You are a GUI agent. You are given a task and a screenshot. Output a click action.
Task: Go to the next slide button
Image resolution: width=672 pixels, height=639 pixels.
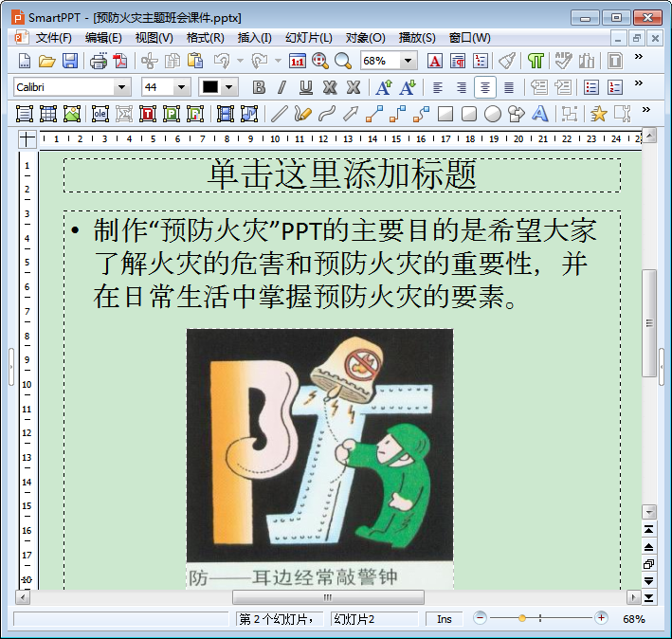(x=649, y=581)
